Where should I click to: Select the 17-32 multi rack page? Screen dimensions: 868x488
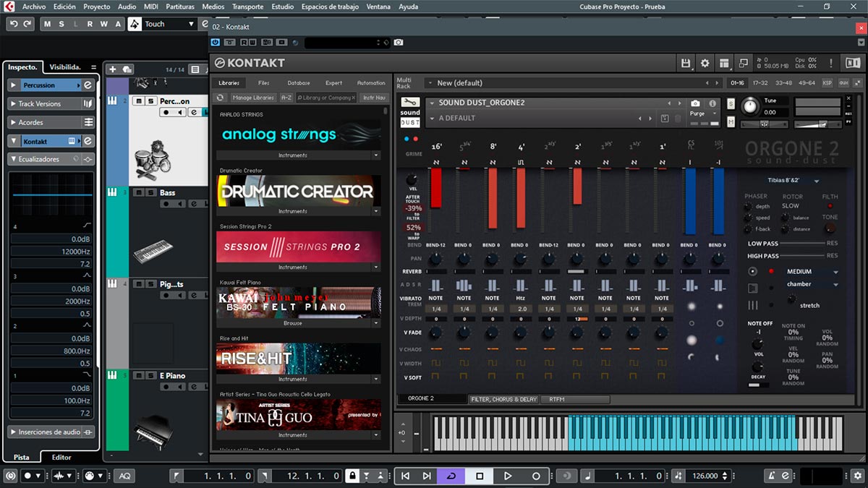click(x=760, y=83)
